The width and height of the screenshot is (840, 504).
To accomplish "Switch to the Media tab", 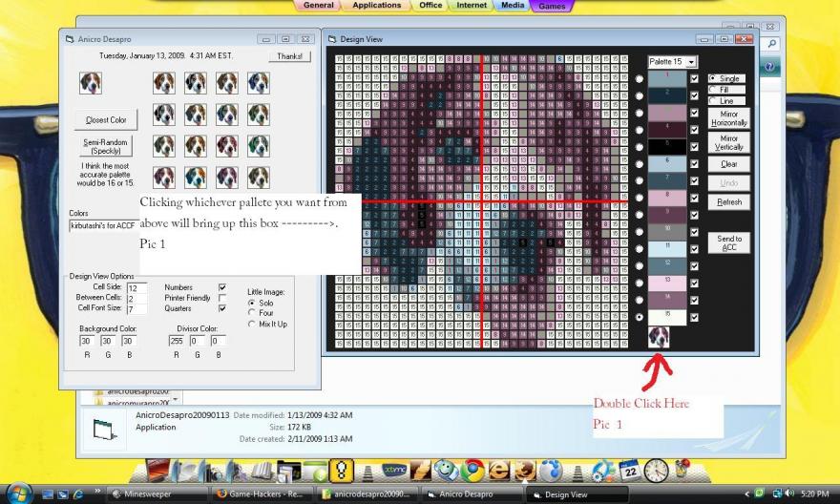I will [x=513, y=6].
